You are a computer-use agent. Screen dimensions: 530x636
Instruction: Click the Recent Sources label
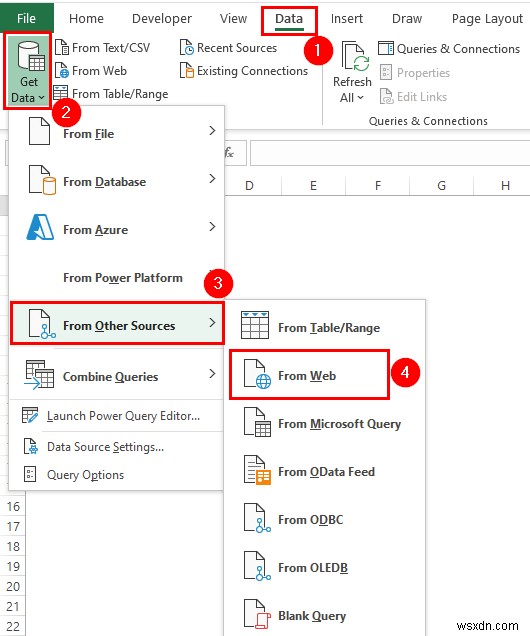tap(237, 48)
